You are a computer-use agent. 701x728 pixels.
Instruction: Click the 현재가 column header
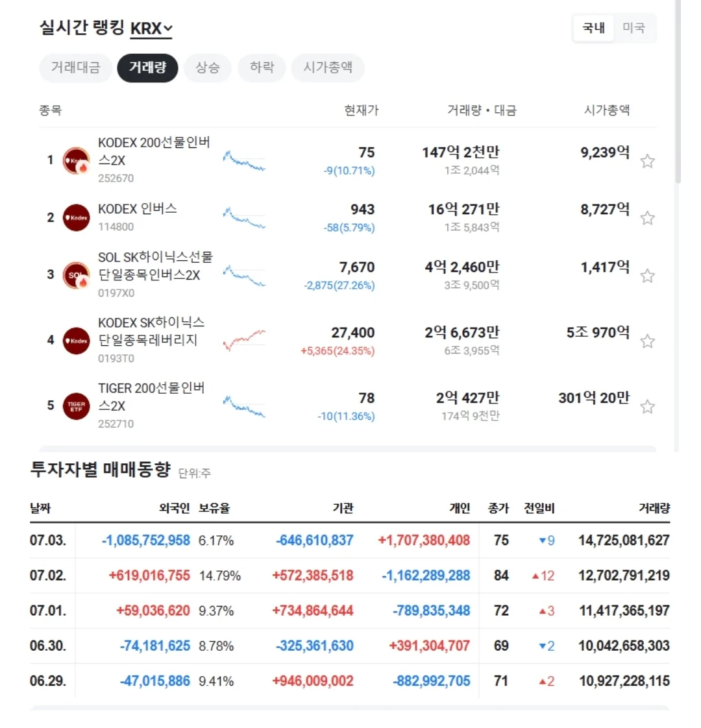[361, 110]
